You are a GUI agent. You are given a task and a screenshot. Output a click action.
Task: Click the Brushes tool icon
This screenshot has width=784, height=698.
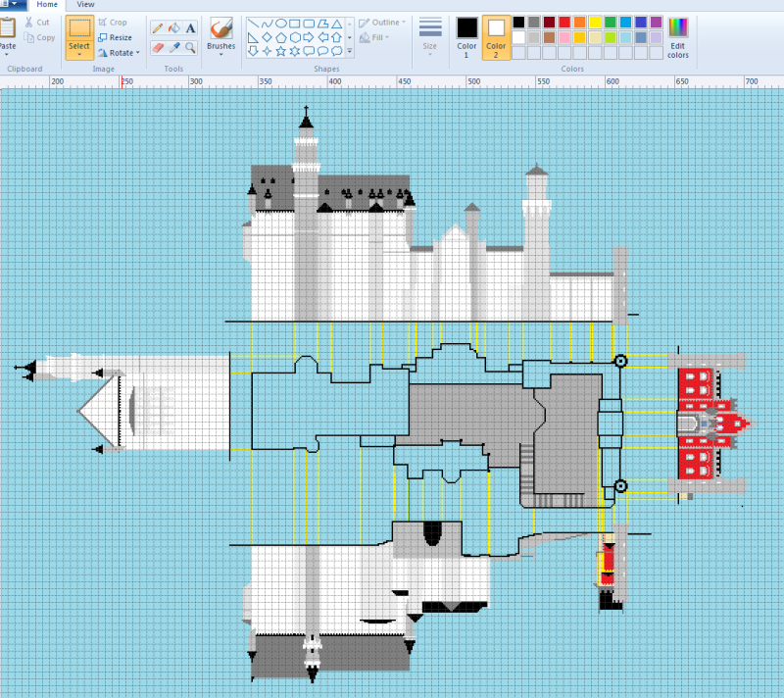coord(221,28)
